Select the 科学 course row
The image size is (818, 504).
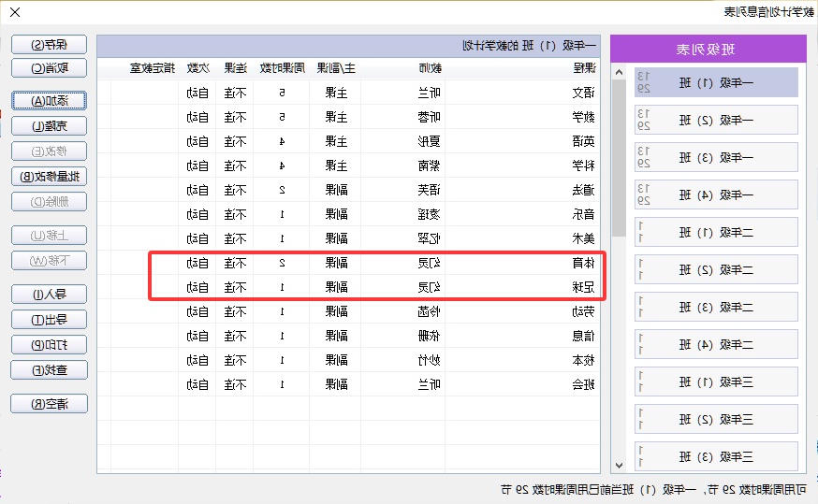pos(348,166)
